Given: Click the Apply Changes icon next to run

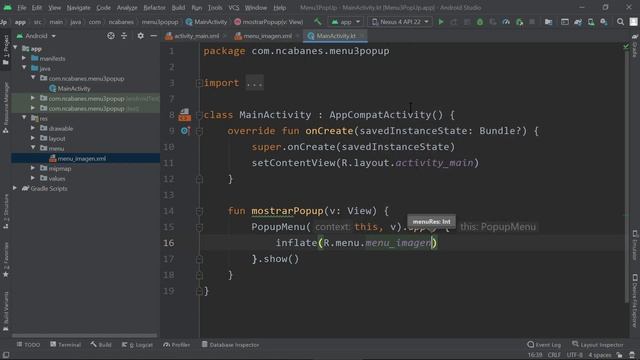Looking at the screenshot, I should (x=454, y=22).
